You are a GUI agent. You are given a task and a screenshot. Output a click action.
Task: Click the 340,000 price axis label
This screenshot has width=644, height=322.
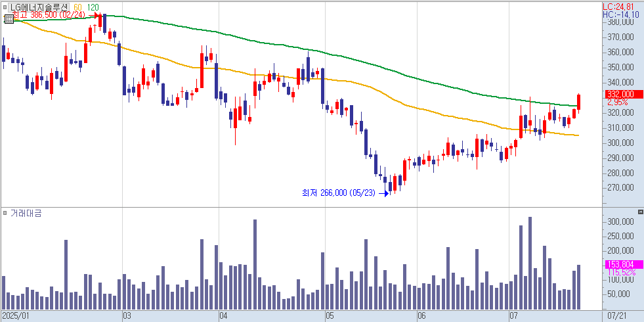pos(619,83)
